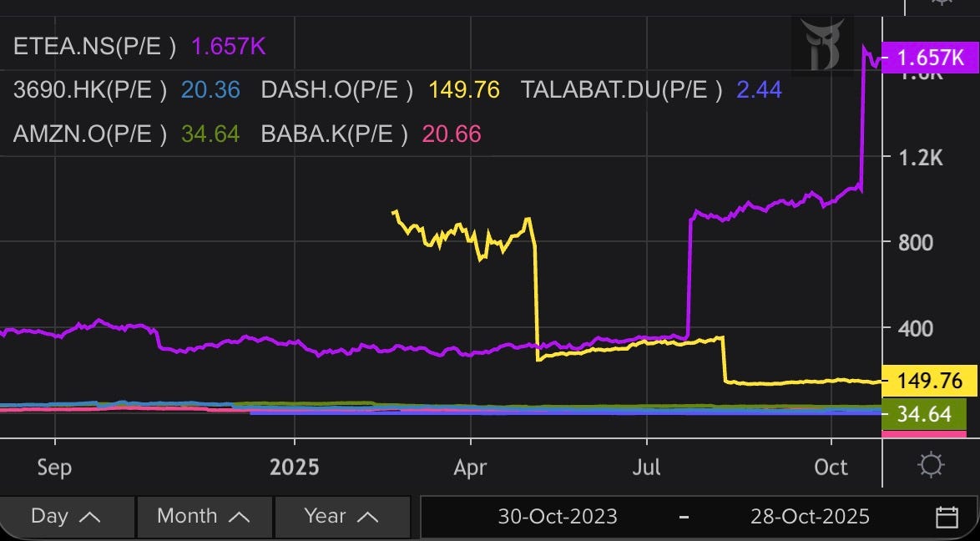Click the 800 price axis label
The image size is (980, 541).
916,243
